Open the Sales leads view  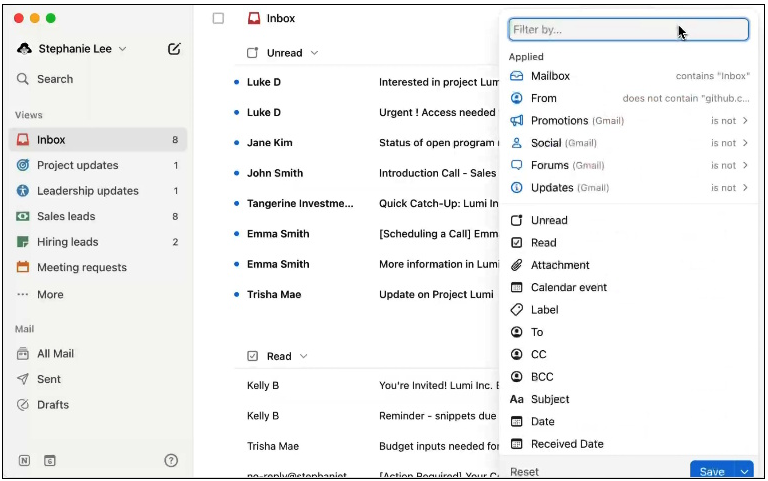66,216
